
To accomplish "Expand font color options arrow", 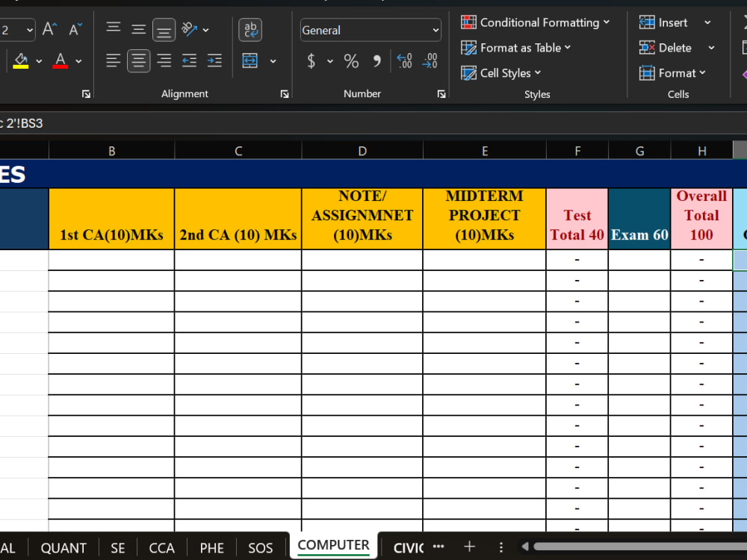I will click(78, 61).
